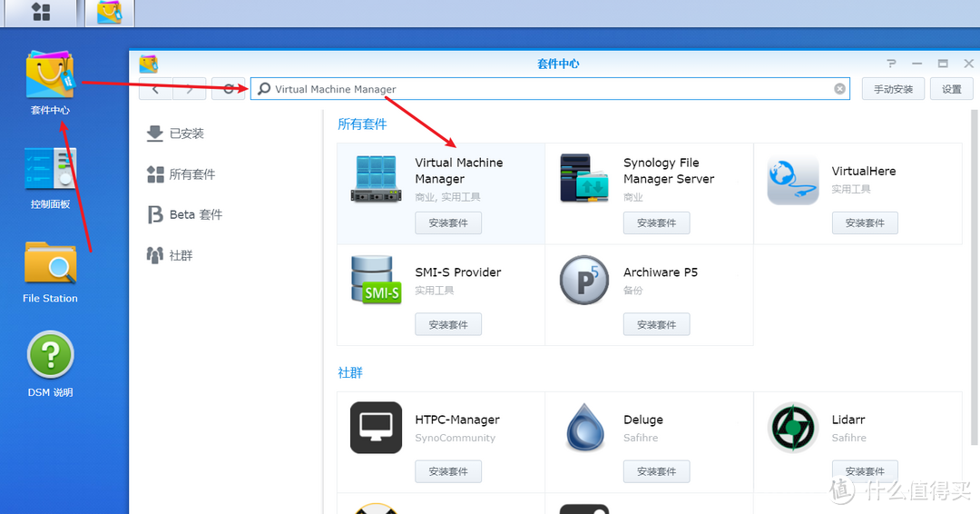Install the Deluge package
Viewport: 980px width, 514px height.
coord(656,471)
